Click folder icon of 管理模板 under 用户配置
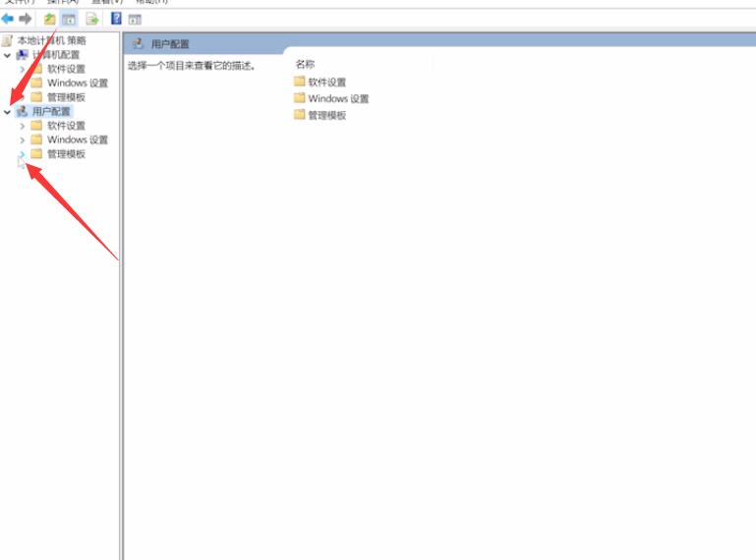 (x=36, y=153)
